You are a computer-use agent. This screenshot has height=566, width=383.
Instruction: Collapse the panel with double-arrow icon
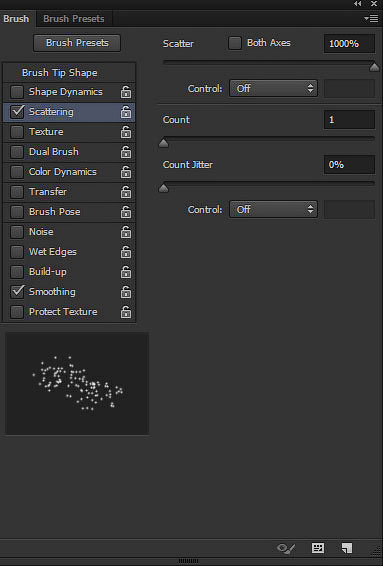[357, 4]
